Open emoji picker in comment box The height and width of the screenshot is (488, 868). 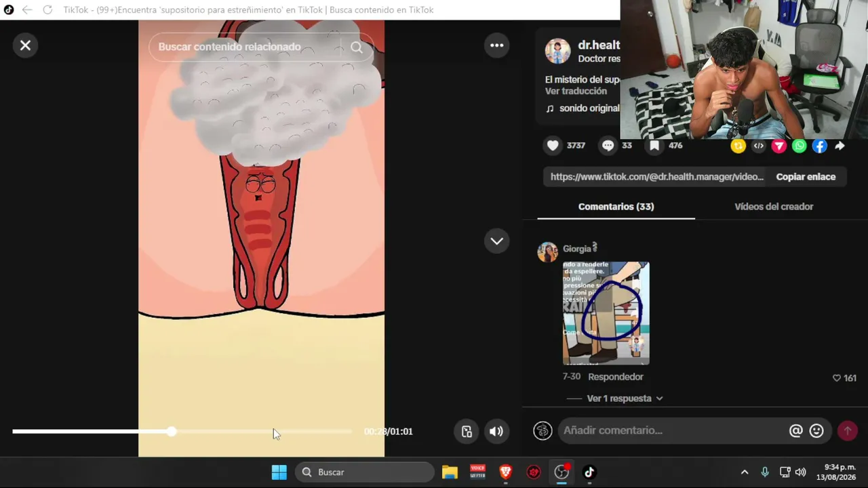816,430
